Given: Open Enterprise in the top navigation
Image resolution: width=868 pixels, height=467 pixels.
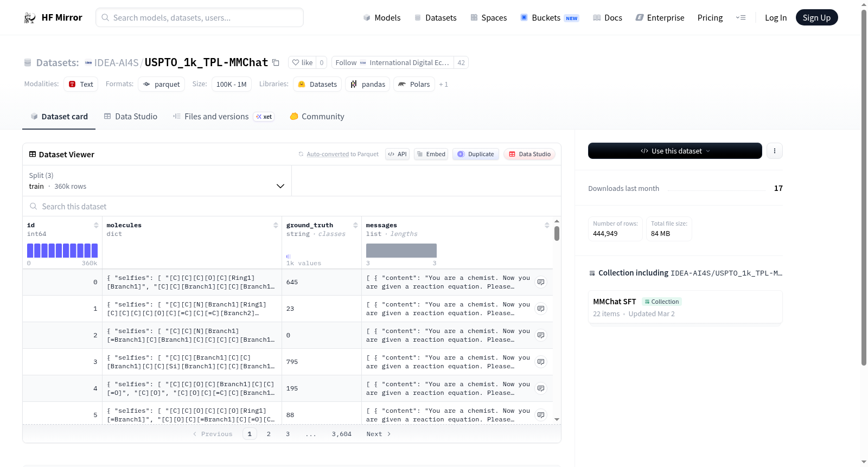Looking at the screenshot, I should click(x=660, y=18).
